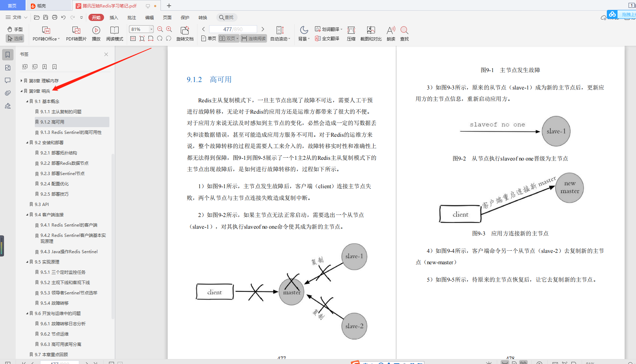This screenshot has width=636, height=364.
Task: Start slideshow with 播放 button
Action: tap(96, 34)
